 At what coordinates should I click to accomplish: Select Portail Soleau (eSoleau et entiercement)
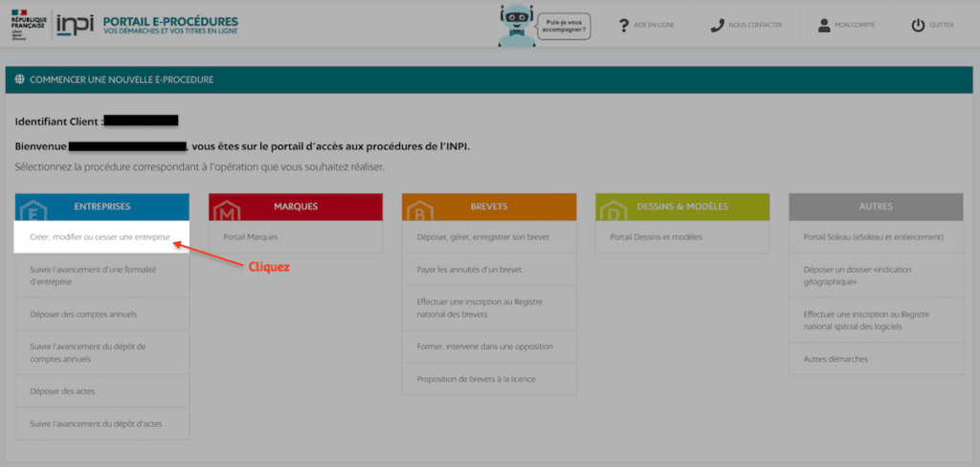click(x=876, y=237)
